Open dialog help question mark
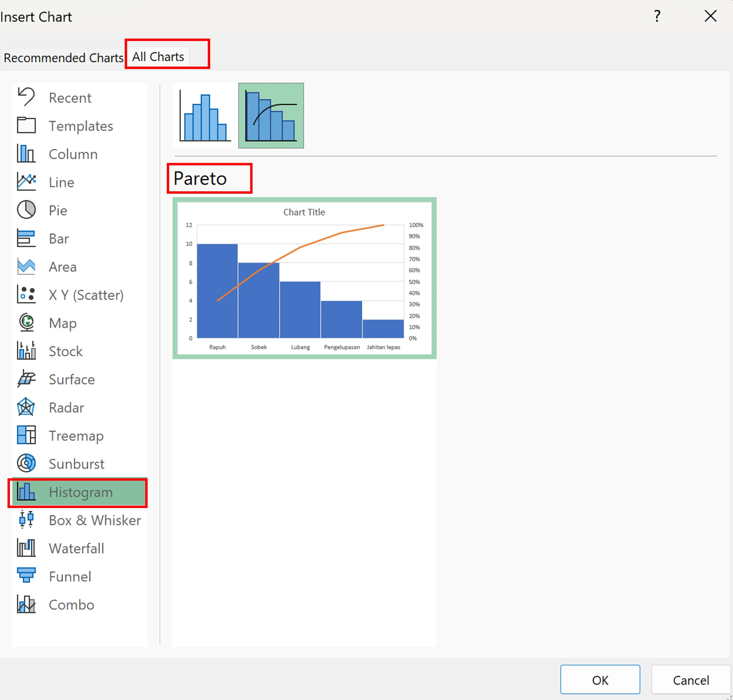733x700 pixels. (x=657, y=16)
